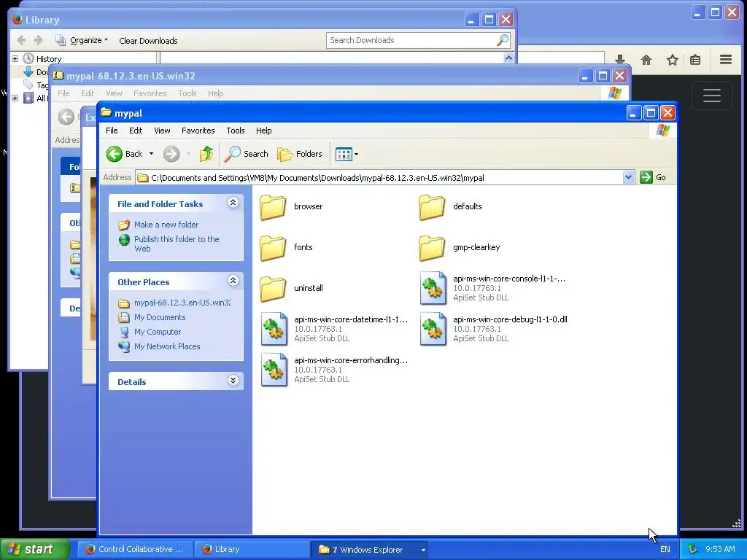The width and height of the screenshot is (747, 560).
Task: Select the api-ms-win-core-debug-l1-1-0.dll file icon
Action: 433,329
